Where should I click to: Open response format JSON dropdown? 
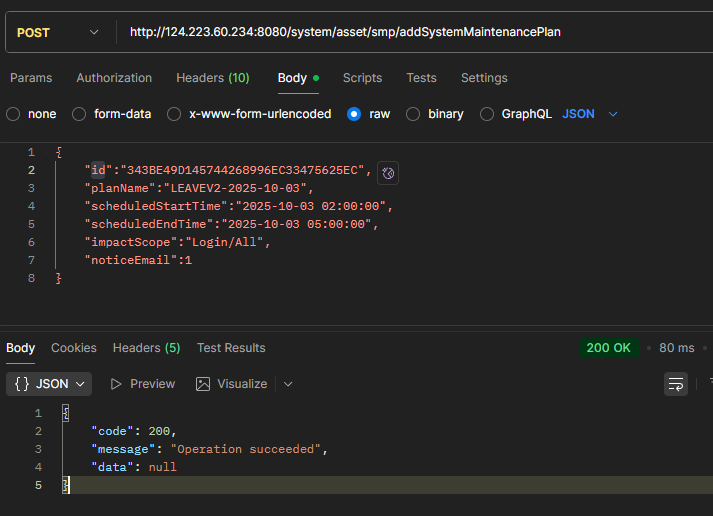[50, 384]
